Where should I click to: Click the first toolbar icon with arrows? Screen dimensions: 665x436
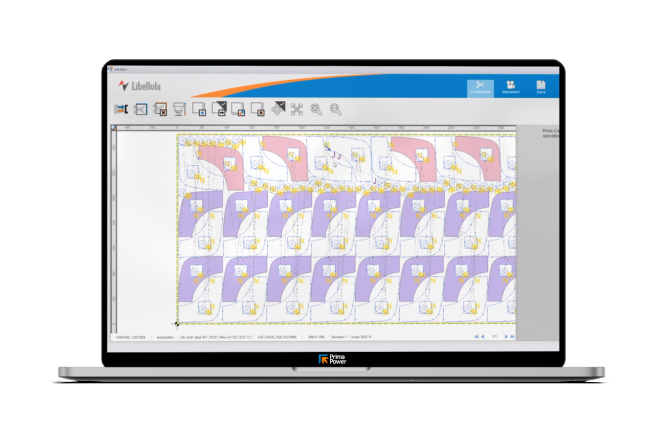coord(121,109)
